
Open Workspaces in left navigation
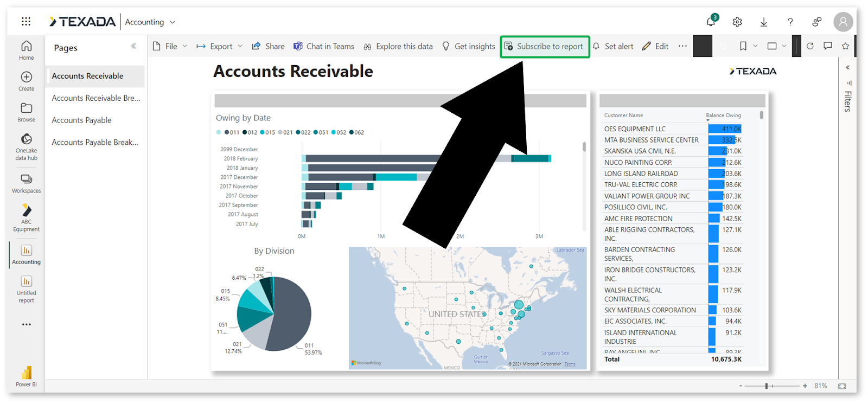pos(26,184)
